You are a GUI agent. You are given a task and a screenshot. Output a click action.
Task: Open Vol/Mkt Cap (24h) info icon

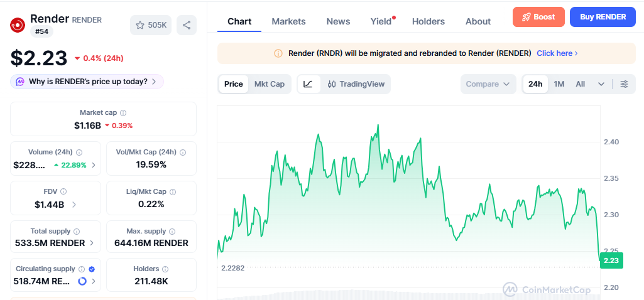click(x=183, y=153)
